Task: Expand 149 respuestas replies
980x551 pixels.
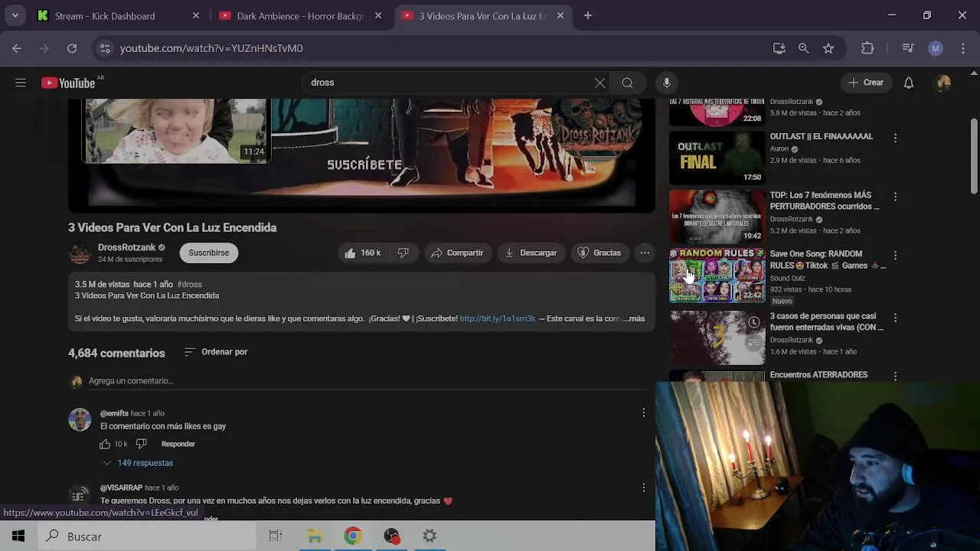Action: [138, 463]
